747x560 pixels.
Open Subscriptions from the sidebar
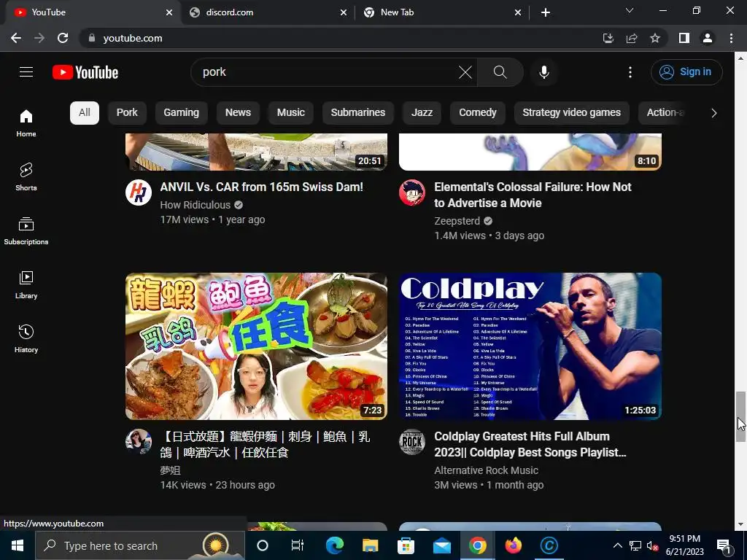pyautogui.click(x=26, y=231)
